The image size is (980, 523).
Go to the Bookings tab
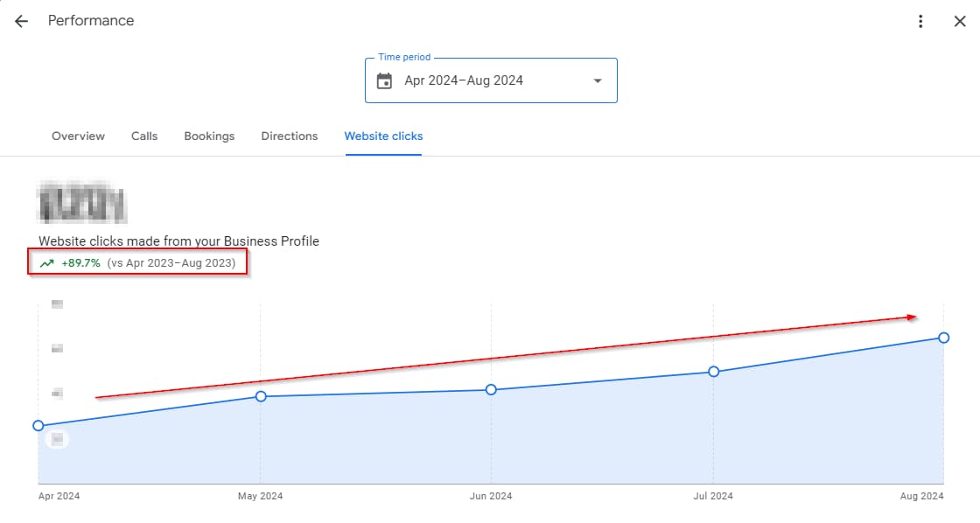coord(209,136)
